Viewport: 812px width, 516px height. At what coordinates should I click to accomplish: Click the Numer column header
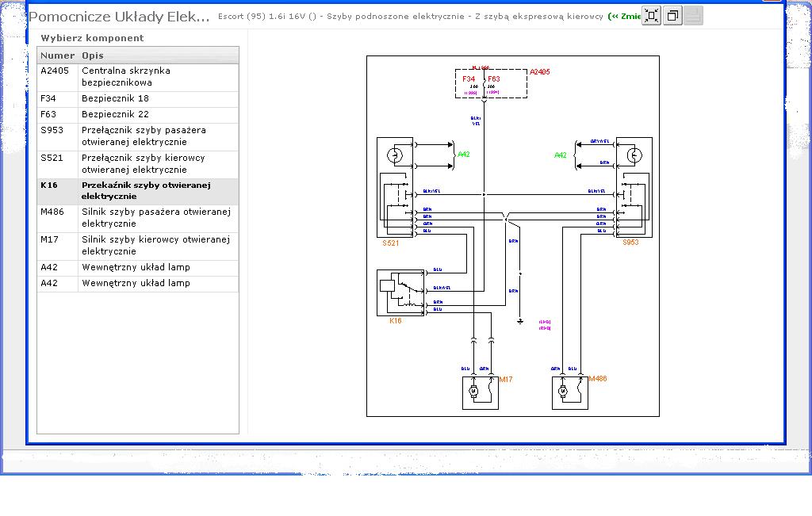[57, 55]
